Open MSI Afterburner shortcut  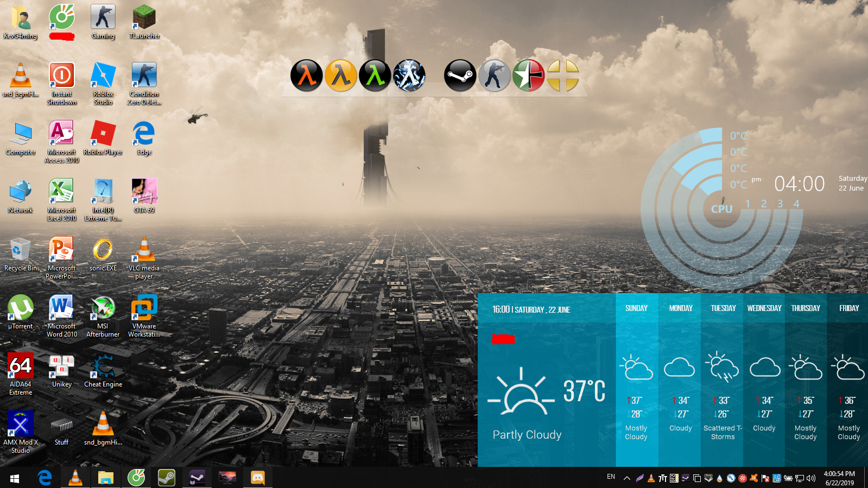(x=103, y=316)
